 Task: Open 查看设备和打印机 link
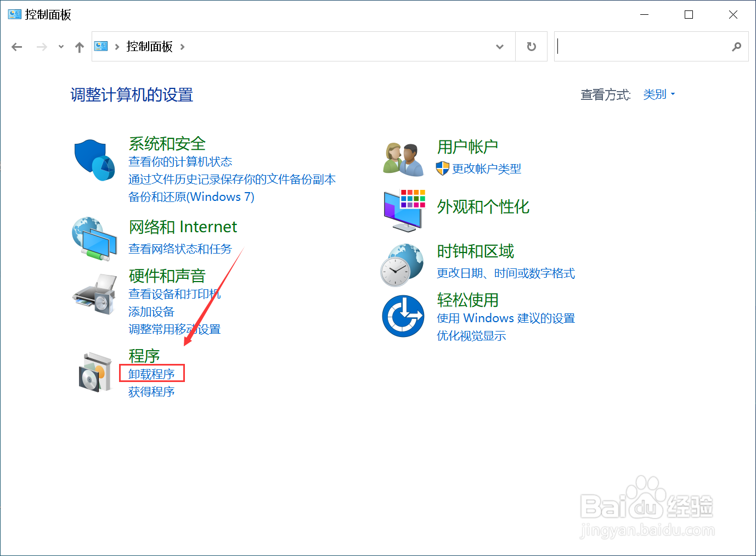pyautogui.click(x=174, y=294)
